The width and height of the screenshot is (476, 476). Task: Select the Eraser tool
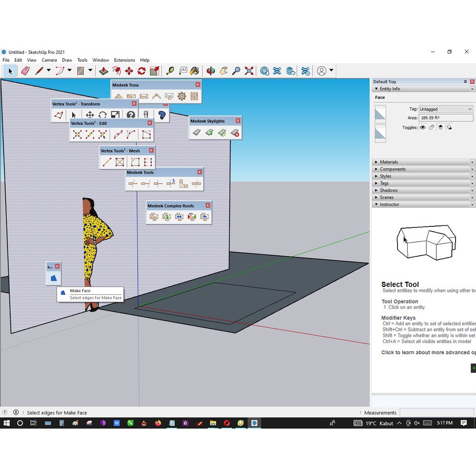(x=26, y=71)
